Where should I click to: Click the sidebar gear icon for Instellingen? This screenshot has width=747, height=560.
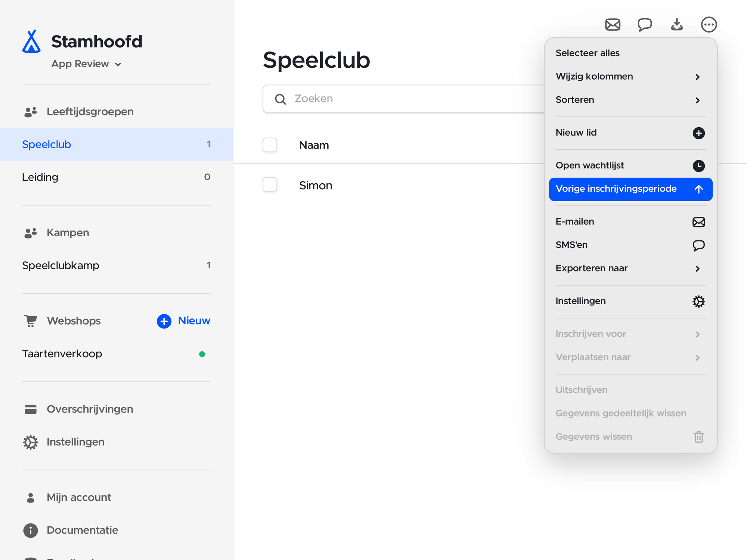(31, 442)
